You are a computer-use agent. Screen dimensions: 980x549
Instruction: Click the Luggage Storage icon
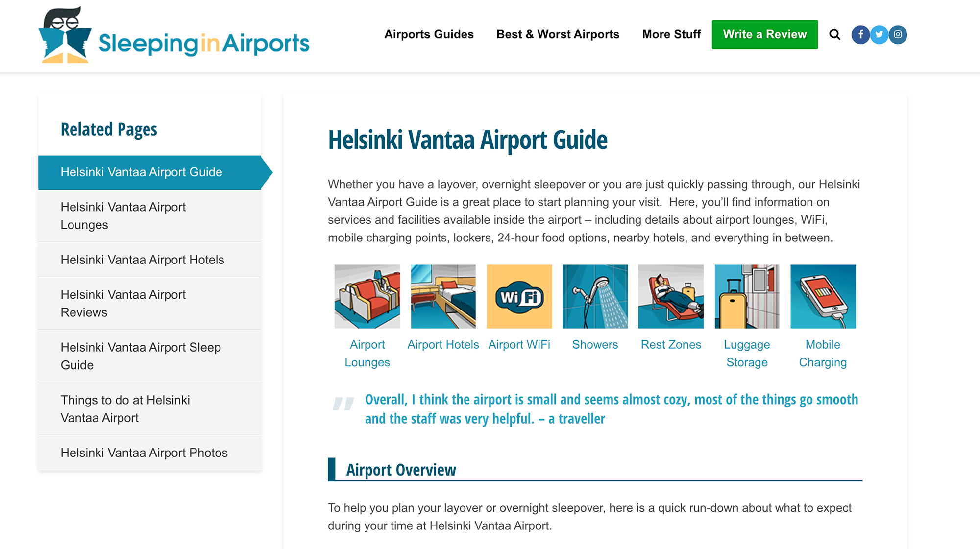coord(746,296)
